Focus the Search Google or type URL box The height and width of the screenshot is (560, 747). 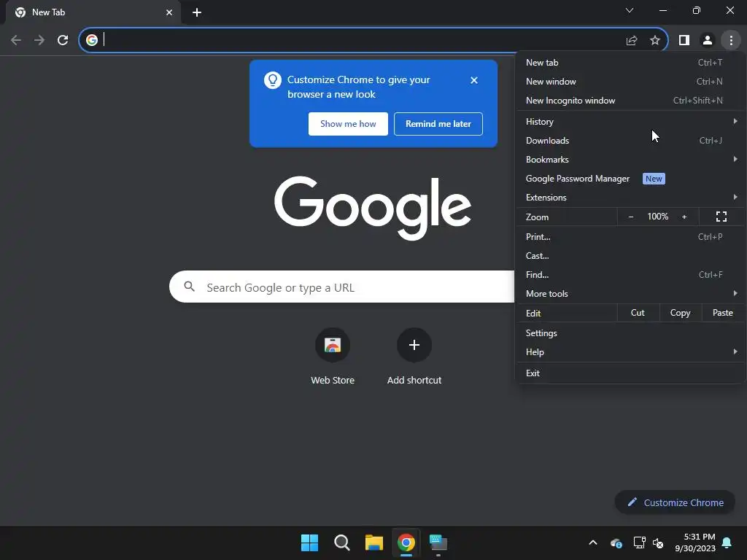click(x=341, y=287)
